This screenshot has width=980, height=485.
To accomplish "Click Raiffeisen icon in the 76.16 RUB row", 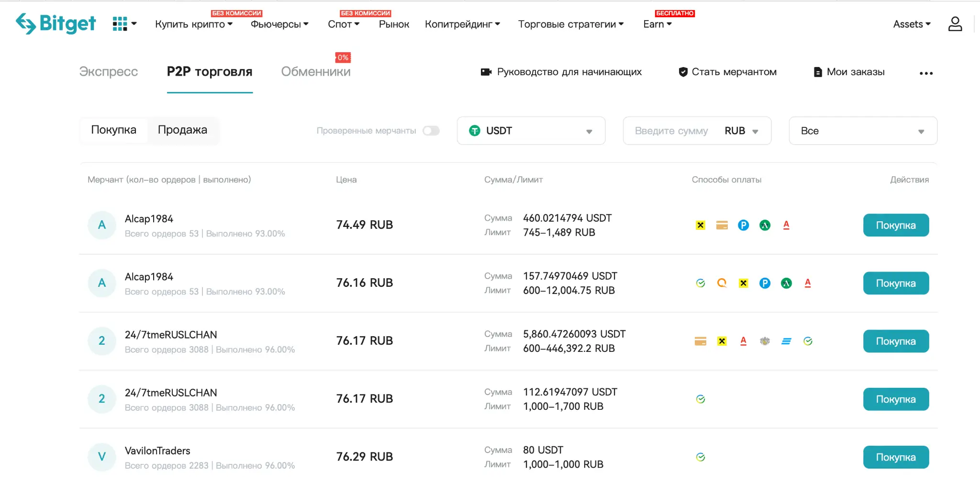I will pos(743,283).
